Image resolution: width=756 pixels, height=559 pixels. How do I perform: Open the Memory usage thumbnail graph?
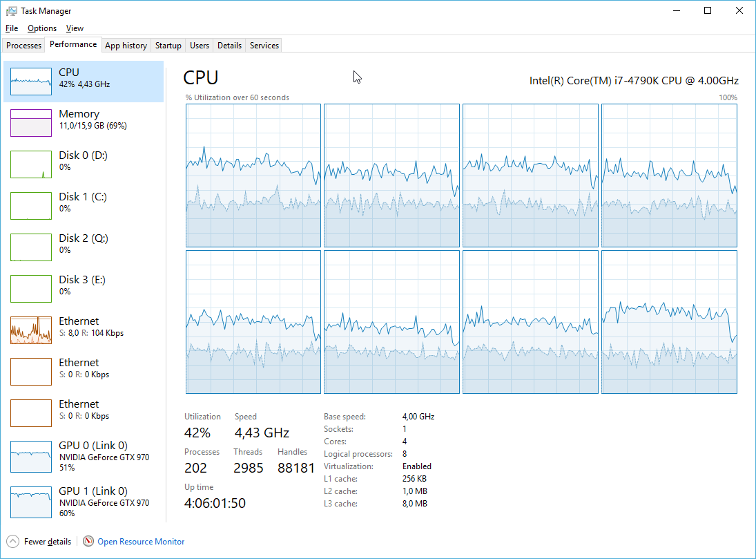(x=31, y=123)
